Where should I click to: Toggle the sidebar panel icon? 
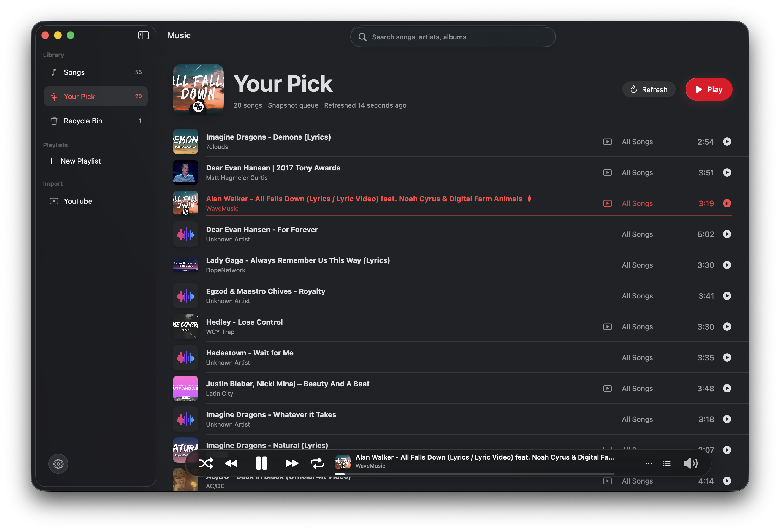[143, 35]
